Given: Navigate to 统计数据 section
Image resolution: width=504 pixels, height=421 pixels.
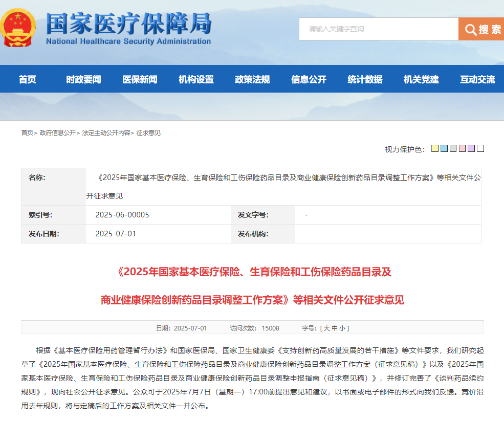Looking at the screenshot, I should [365, 79].
